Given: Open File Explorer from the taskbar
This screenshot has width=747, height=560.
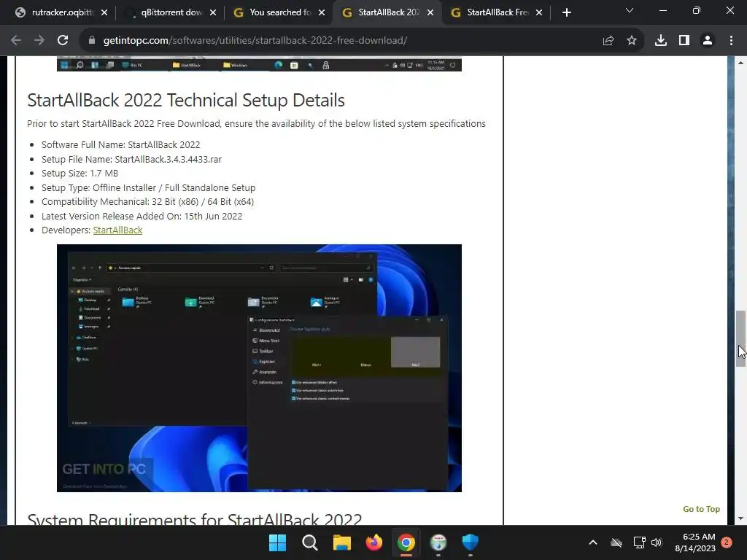Looking at the screenshot, I should tap(341, 542).
